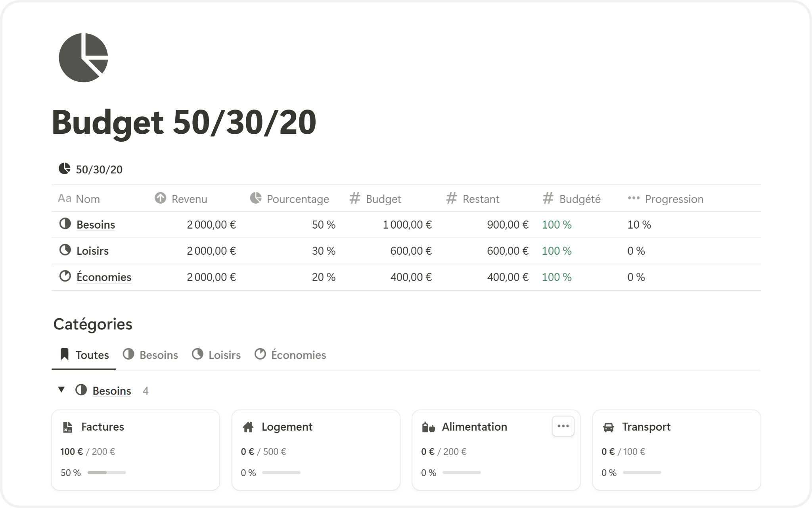Open the Alimentation card three-dot menu
The image size is (812, 508).
[563, 426]
